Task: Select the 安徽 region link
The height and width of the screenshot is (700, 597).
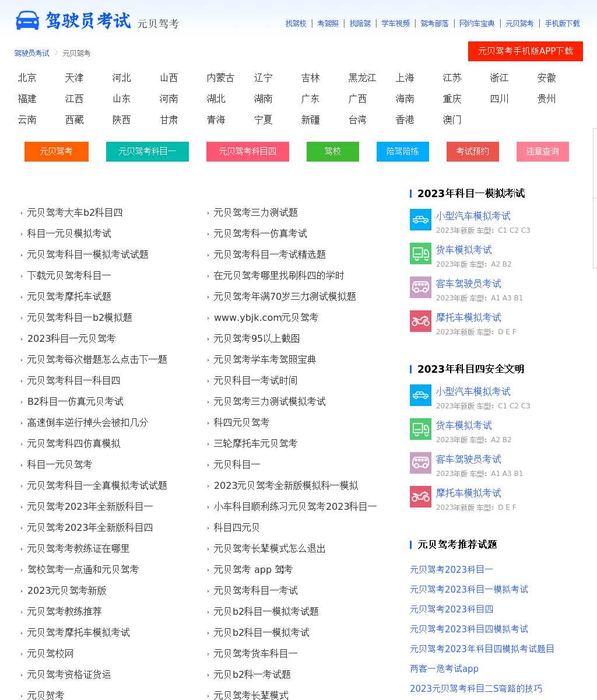Action: [x=546, y=78]
